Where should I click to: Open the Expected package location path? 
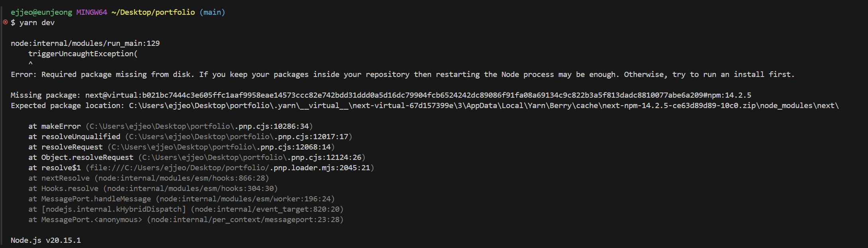click(484, 106)
